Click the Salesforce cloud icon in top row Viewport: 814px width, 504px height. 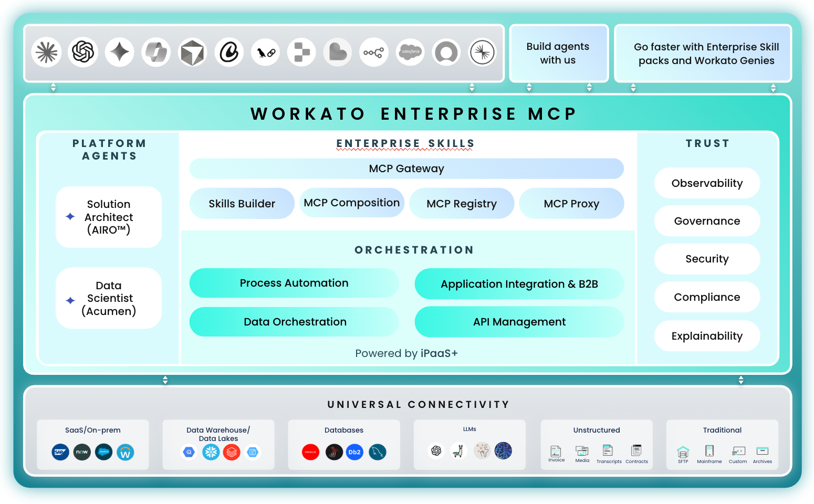[x=410, y=52]
